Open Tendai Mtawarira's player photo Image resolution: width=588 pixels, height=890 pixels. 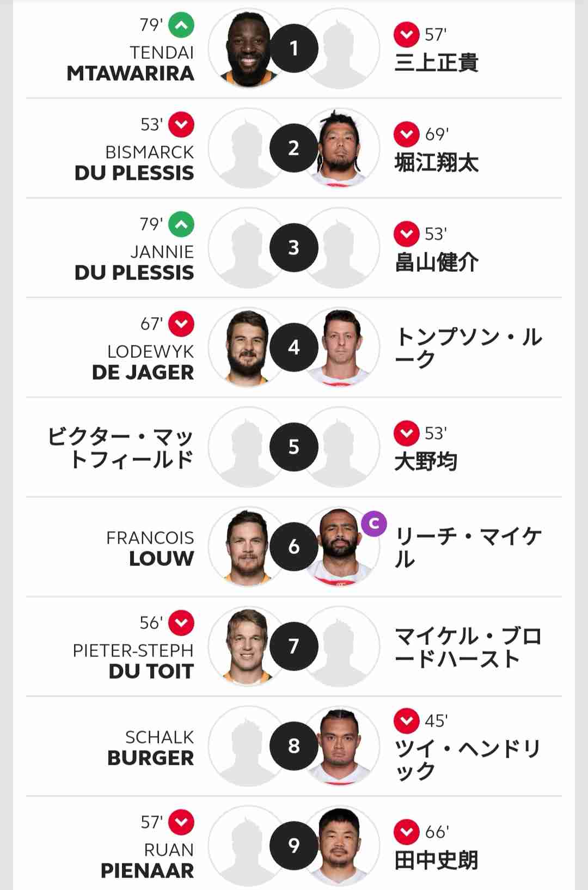[248, 48]
